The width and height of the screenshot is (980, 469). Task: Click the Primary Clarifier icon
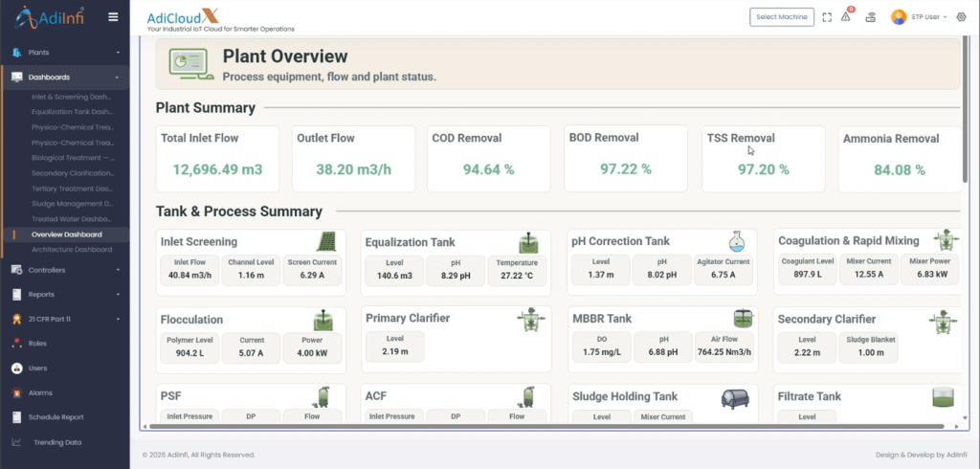click(531, 320)
